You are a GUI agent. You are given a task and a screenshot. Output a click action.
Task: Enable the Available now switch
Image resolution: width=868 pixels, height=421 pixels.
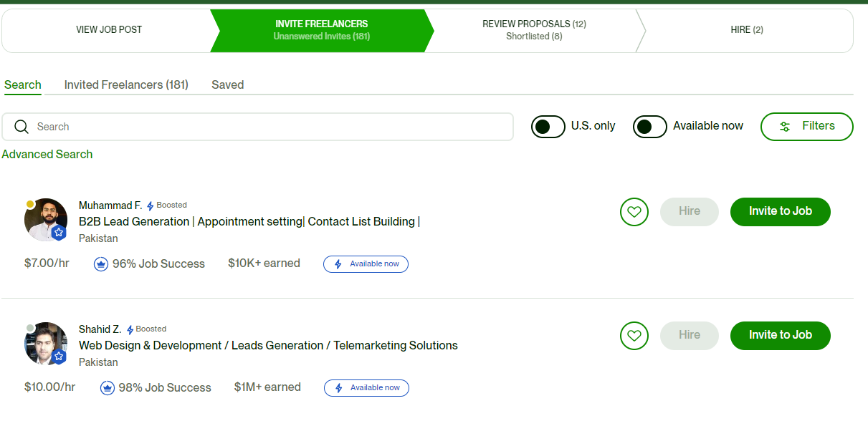tap(650, 127)
